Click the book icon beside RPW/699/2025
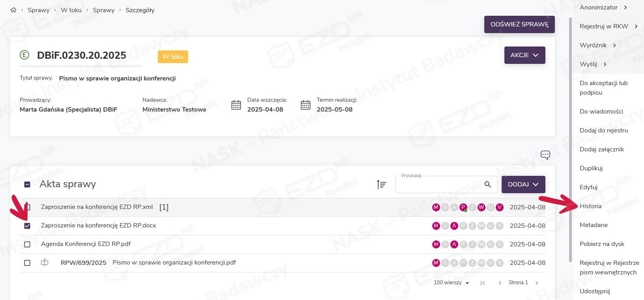Image resolution: width=644 pixels, height=300 pixels. pos(45,263)
